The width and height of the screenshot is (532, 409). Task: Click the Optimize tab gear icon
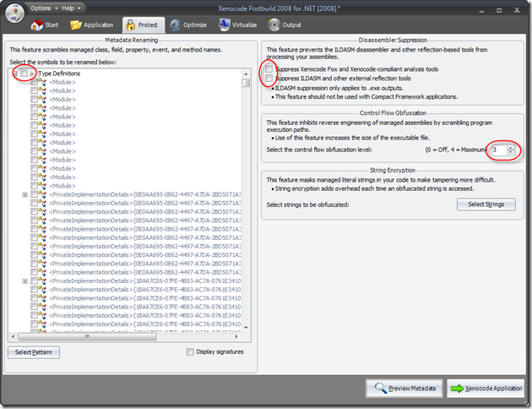[176, 25]
